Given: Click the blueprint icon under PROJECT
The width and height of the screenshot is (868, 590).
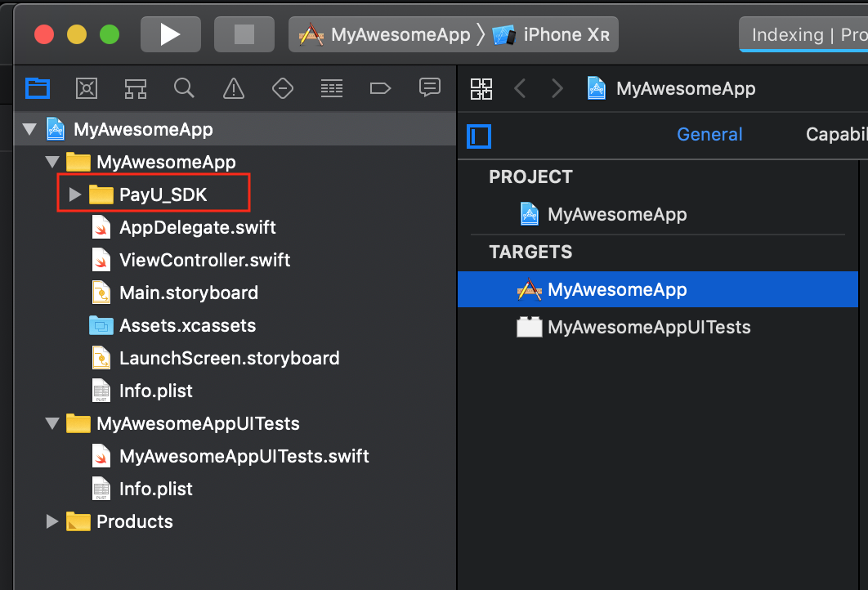Looking at the screenshot, I should click(x=529, y=214).
